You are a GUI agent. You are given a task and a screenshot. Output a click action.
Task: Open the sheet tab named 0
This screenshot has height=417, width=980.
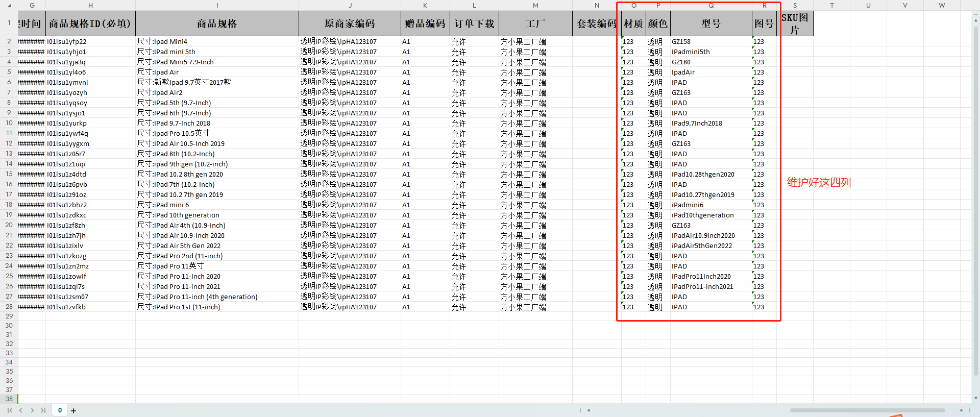pyautogui.click(x=60, y=410)
